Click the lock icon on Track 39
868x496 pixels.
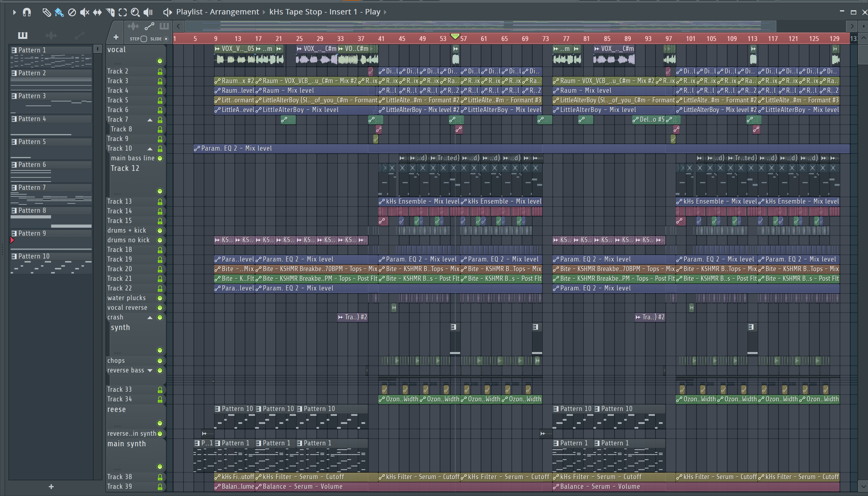(x=159, y=487)
